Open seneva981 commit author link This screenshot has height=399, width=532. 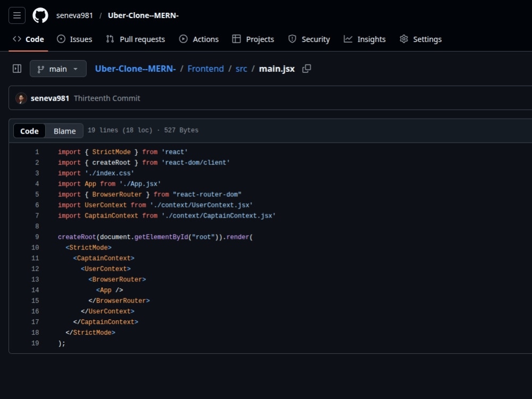[50, 98]
